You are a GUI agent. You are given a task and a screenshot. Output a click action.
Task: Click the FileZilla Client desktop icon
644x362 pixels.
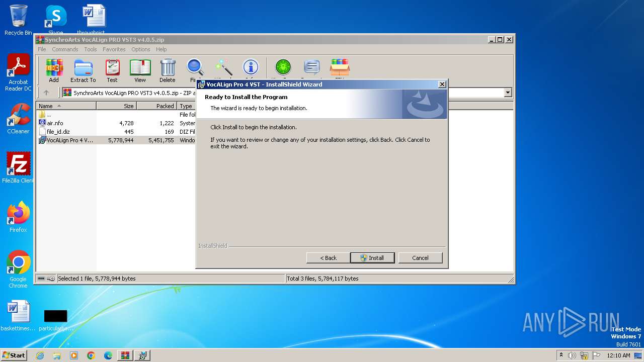[x=18, y=168]
